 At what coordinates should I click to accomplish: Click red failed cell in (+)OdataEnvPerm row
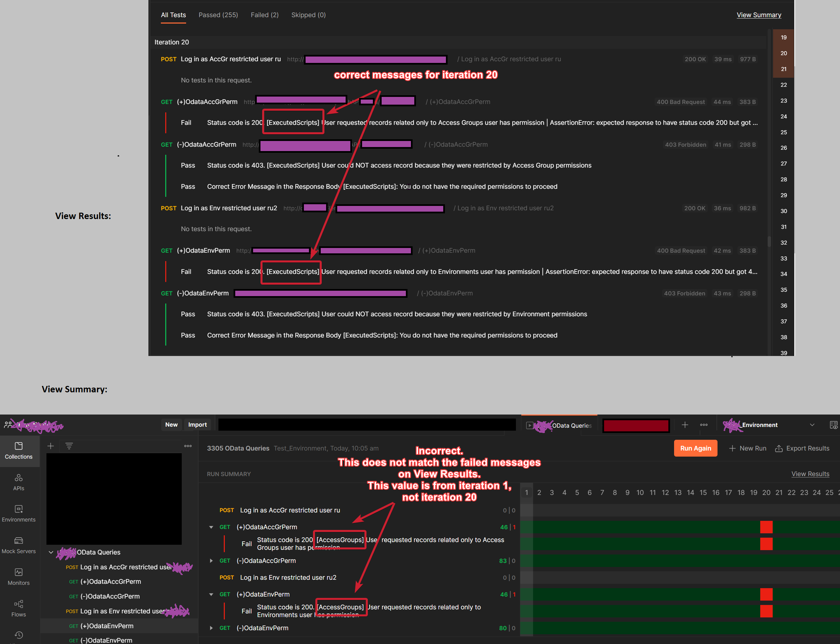click(766, 594)
